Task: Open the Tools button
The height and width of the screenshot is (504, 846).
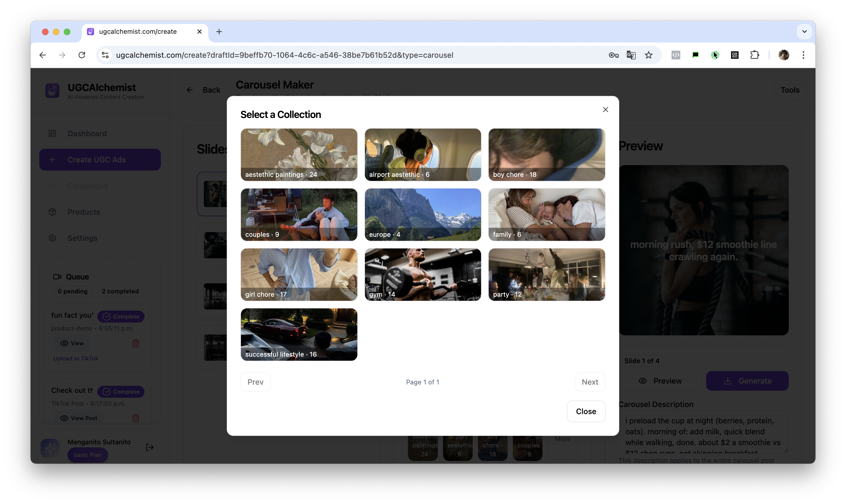Action: (790, 90)
